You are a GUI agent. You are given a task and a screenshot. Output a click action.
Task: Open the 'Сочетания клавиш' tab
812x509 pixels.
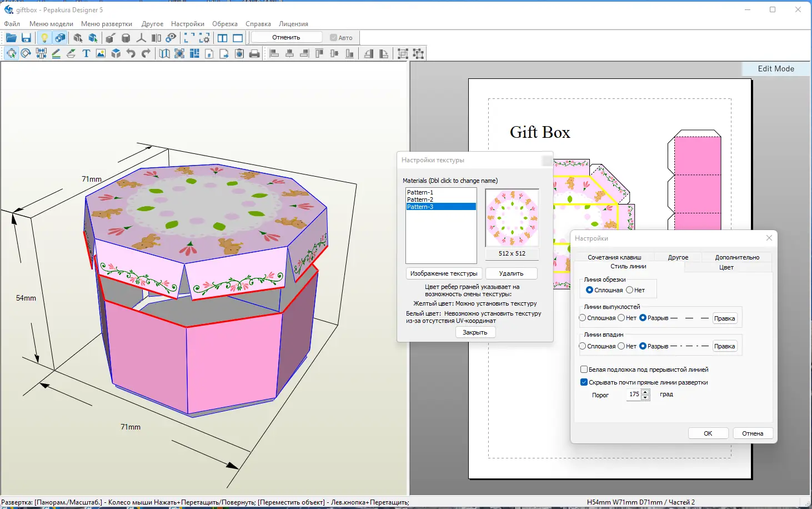click(614, 257)
